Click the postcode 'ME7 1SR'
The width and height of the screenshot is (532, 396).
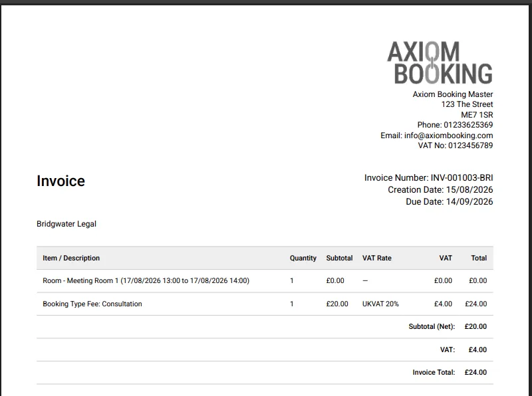tap(477, 115)
